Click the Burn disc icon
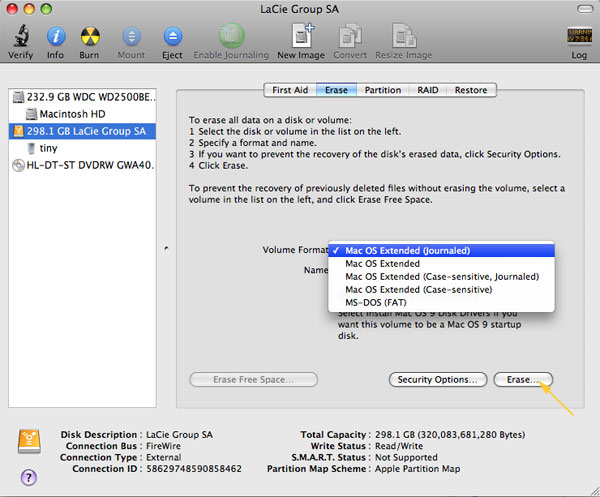This screenshot has width=600, height=497. (x=90, y=36)
